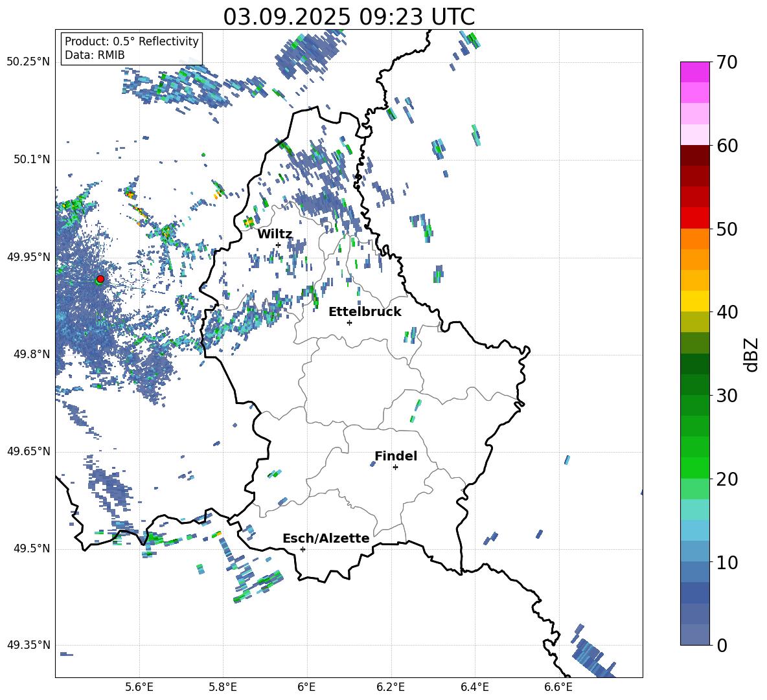Image resolution: width=767 pixels, height=700 pixels.
Task: Click the colorbar tick label 70
Action: pyautogui.click(x=727, y=62)
